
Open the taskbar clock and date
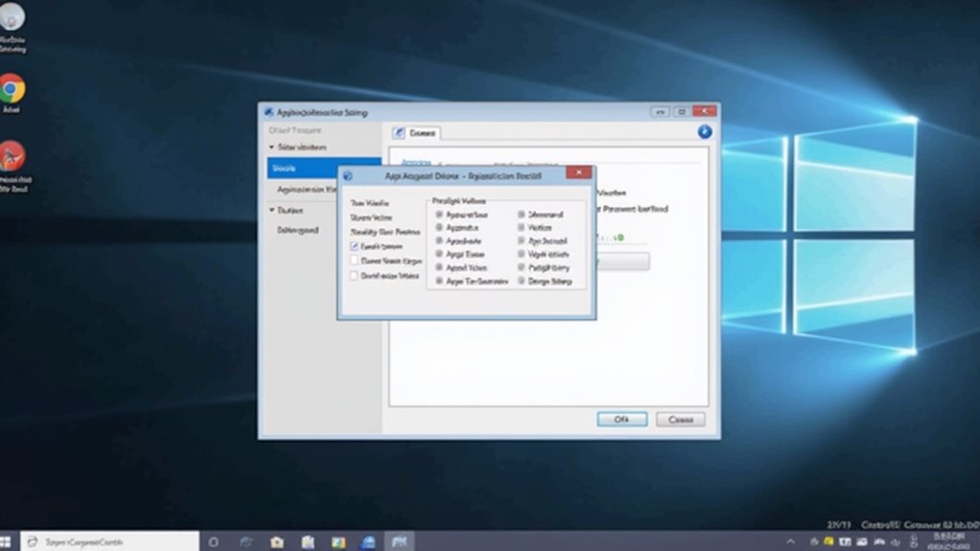[x=950, y=542]
